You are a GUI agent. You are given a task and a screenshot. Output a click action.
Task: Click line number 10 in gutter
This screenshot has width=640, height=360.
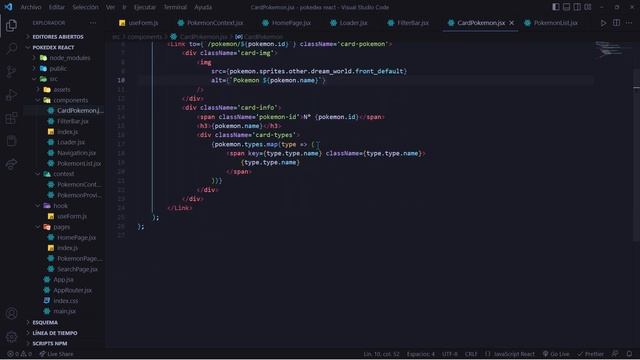(121, 80)
